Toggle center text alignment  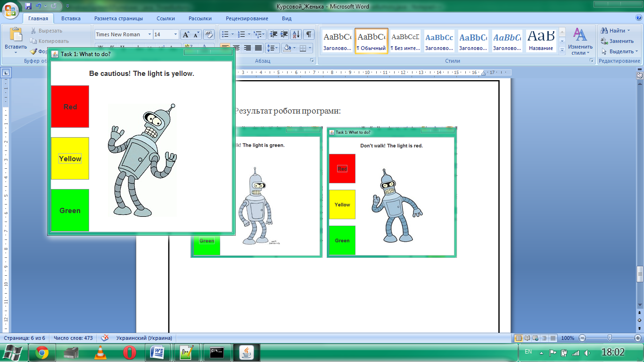[236, 48]
